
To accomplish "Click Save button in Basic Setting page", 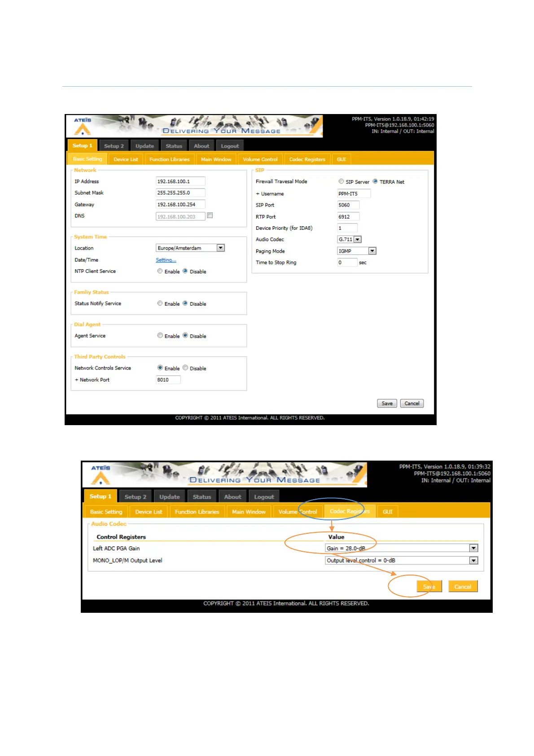I will click(387, 403).
